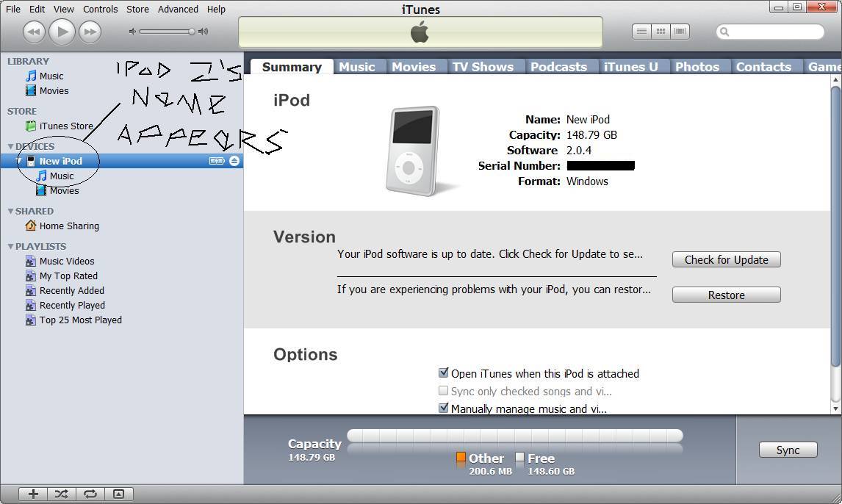Switch to the Summary tab
842x504 pixels.
[x=292, y=67]
